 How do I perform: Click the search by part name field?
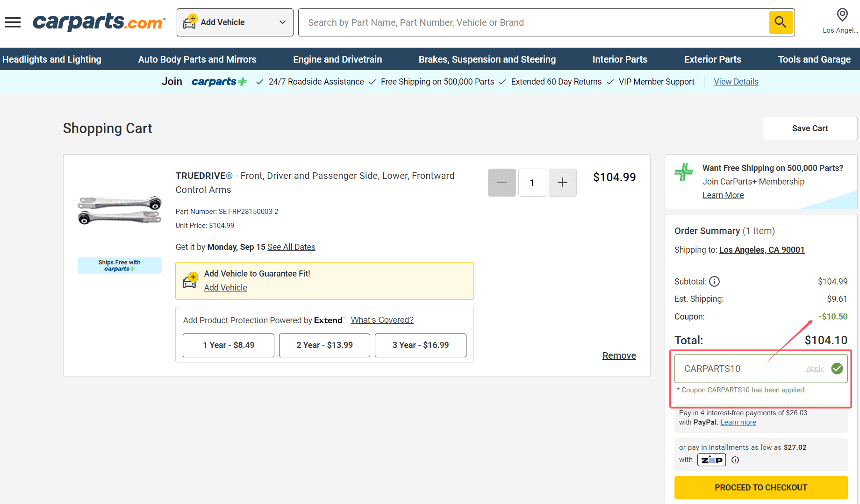coord(533,22)
